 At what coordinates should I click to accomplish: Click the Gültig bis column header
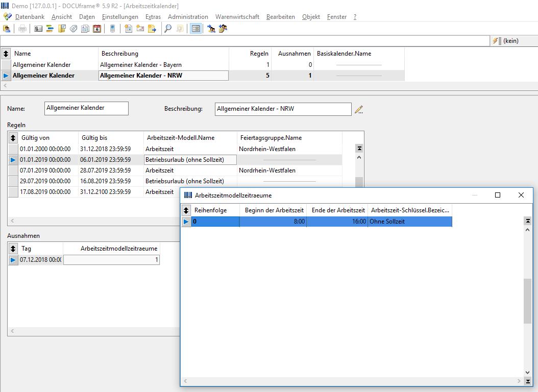point(111,138)
